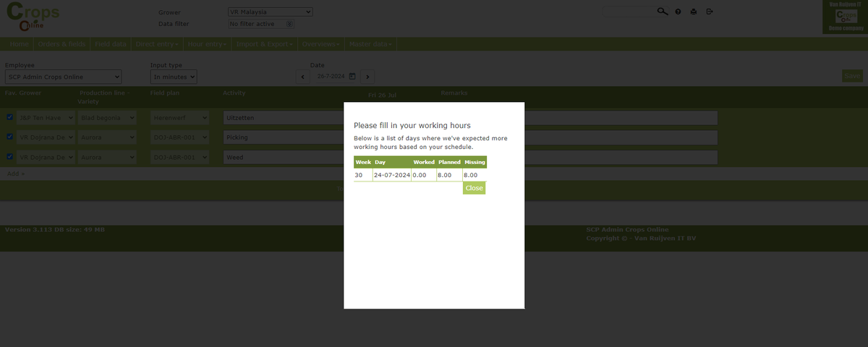Open the Direct entry menu
868x347 pixels.
[x=157, y=44]
